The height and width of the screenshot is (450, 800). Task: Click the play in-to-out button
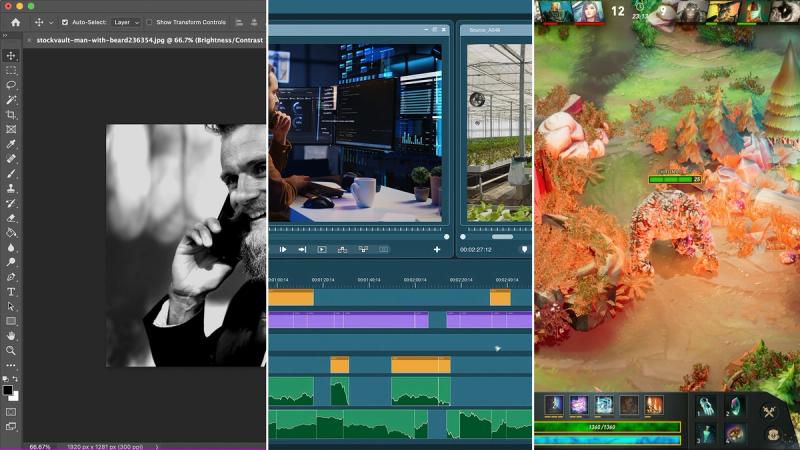click(322, 249)
